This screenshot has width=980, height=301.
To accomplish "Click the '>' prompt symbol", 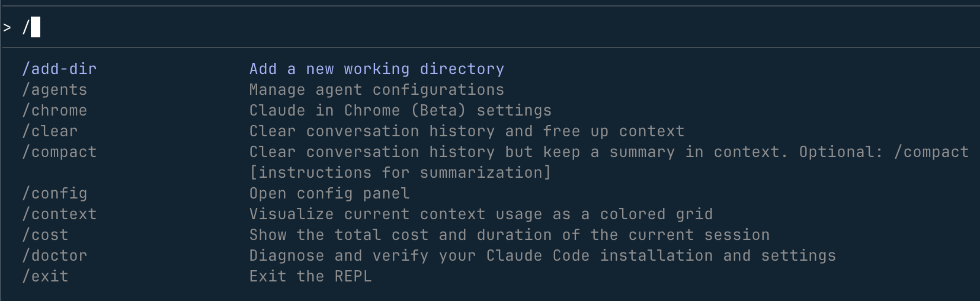I will click(x=7, y=27).
